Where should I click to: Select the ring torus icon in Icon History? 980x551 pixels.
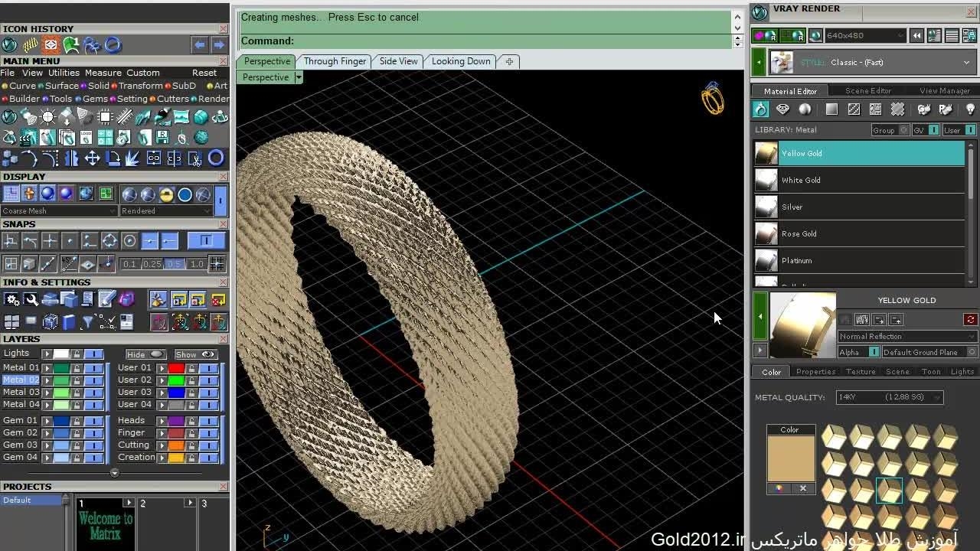pos(113,45)
